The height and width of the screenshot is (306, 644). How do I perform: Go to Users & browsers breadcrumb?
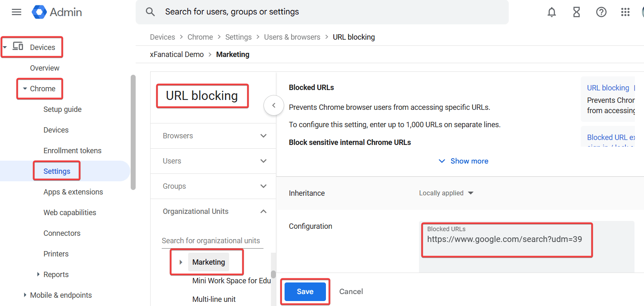[x=292, y=37]
